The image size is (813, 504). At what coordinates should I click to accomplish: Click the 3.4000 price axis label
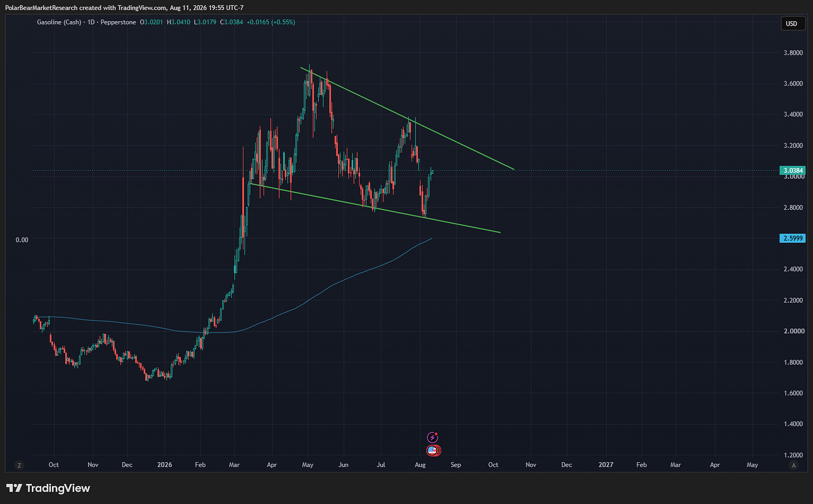point(793,114)
